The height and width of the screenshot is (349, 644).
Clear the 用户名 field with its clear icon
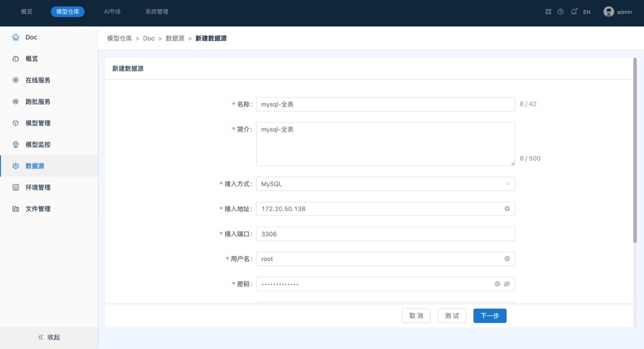[507, 259]
